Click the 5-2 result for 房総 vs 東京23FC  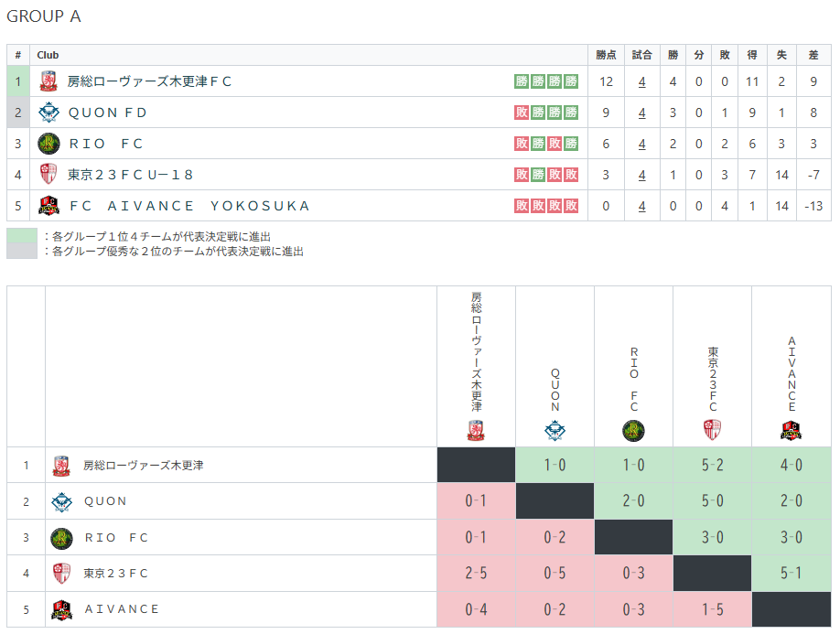(712, 465)
